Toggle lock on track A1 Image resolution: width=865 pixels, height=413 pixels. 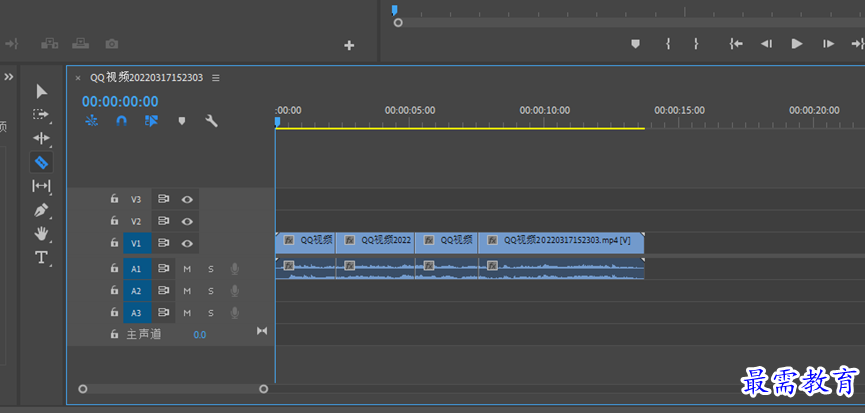pos(114,269)
